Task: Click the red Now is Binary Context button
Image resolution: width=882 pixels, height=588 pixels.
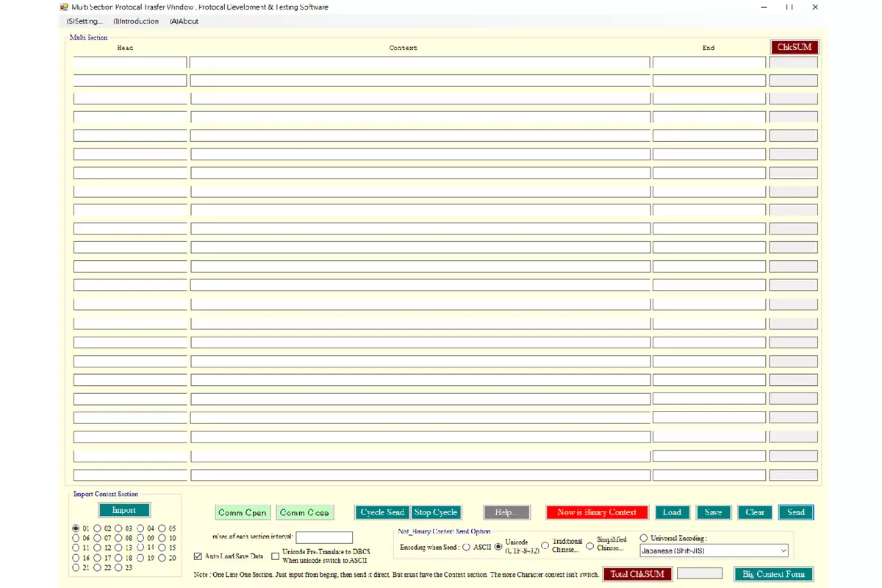Action: pyautogui.click(x=597, y=512)
